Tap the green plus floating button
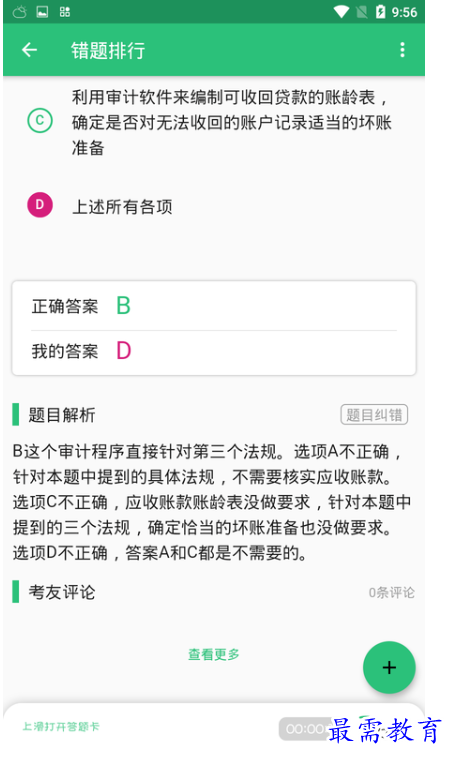This screenshot has width=450, height=762. point(389,667)
